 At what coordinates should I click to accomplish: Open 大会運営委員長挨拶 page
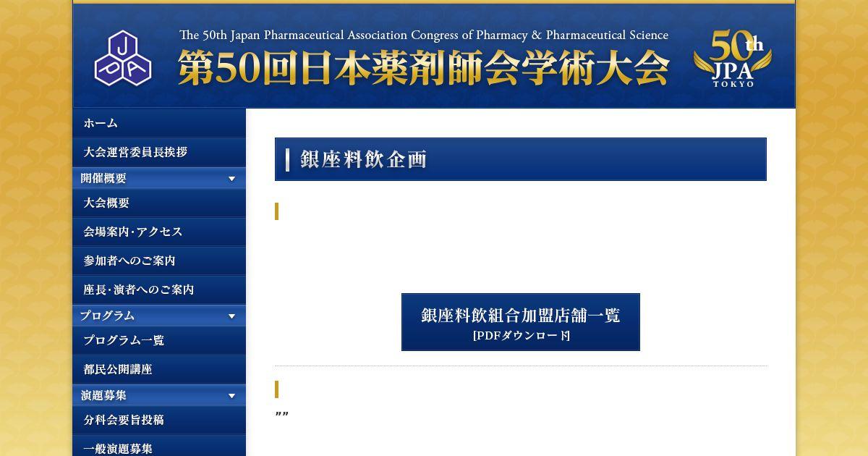pos(159,152)
